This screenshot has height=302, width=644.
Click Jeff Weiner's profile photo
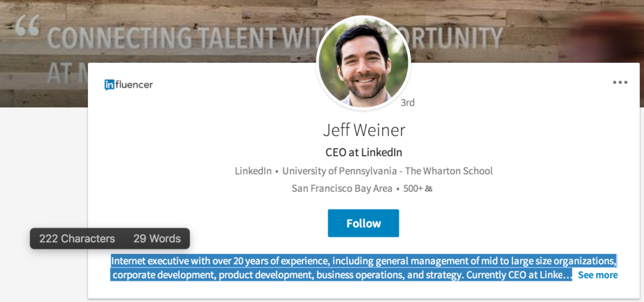click(363, 62)
